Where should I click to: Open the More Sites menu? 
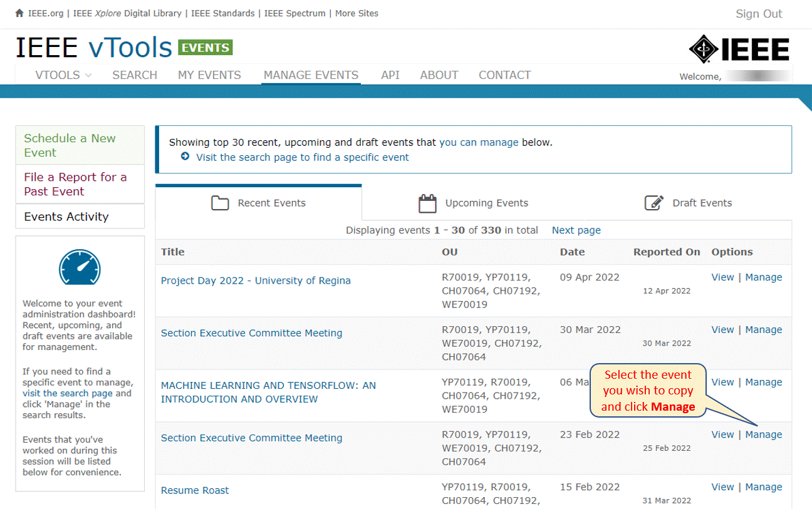[x=357, y=13]
